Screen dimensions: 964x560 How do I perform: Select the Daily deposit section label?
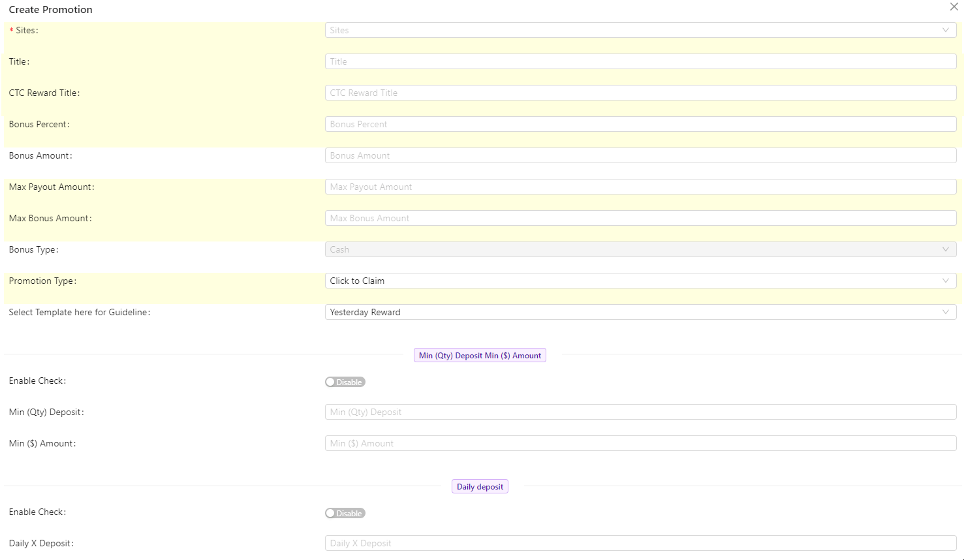(x=480, y=486)
